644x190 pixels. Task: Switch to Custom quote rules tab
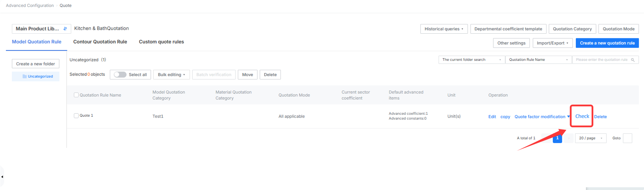coord(161,42)
